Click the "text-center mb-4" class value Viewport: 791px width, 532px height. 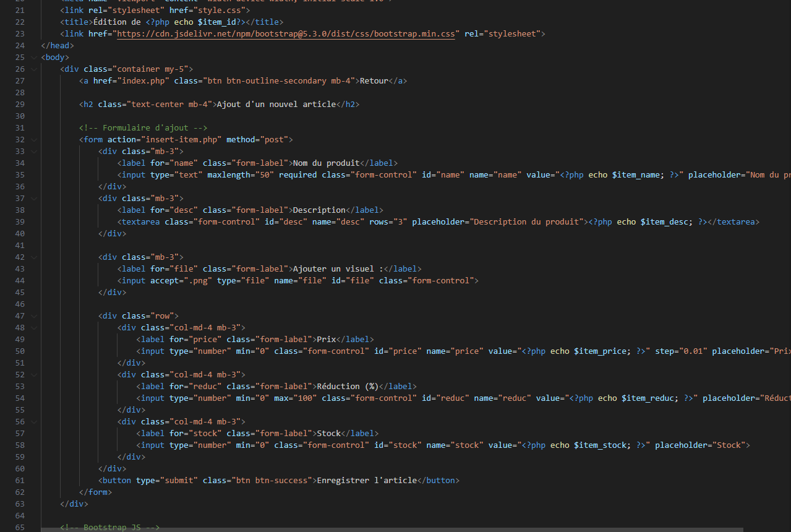click(x=169, y=105)
